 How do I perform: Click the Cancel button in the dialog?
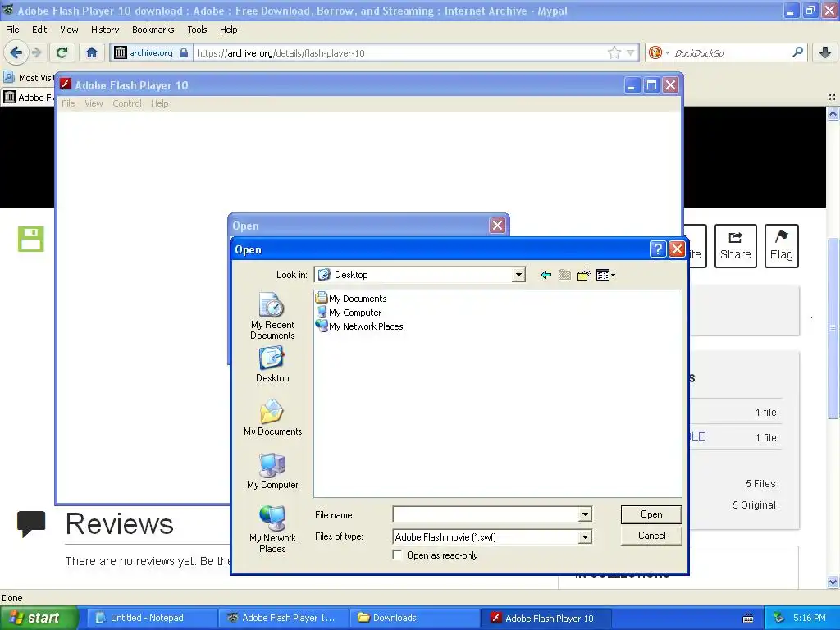(x=651, y=536)
